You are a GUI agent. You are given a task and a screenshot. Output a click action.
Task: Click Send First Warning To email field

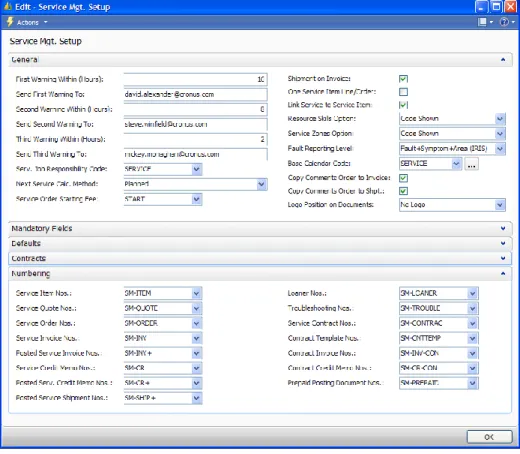click(195, 95)
